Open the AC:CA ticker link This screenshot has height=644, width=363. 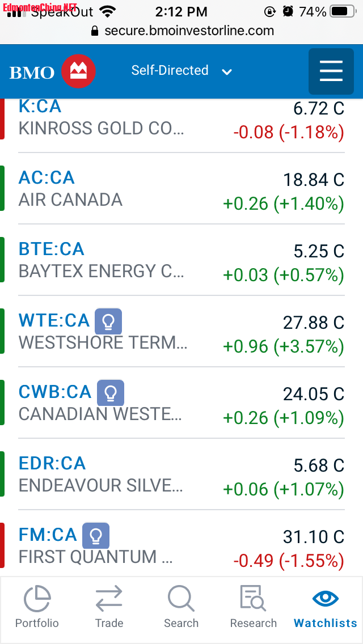tap(47, 178)
